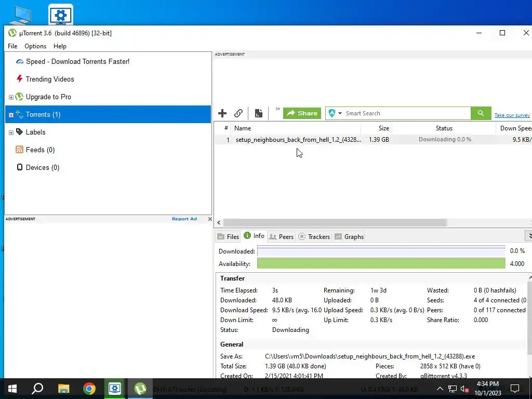Expand the Upgrade to Pro tree node
Viewport: 532px width, 399px height.
[x=11, y=97]
